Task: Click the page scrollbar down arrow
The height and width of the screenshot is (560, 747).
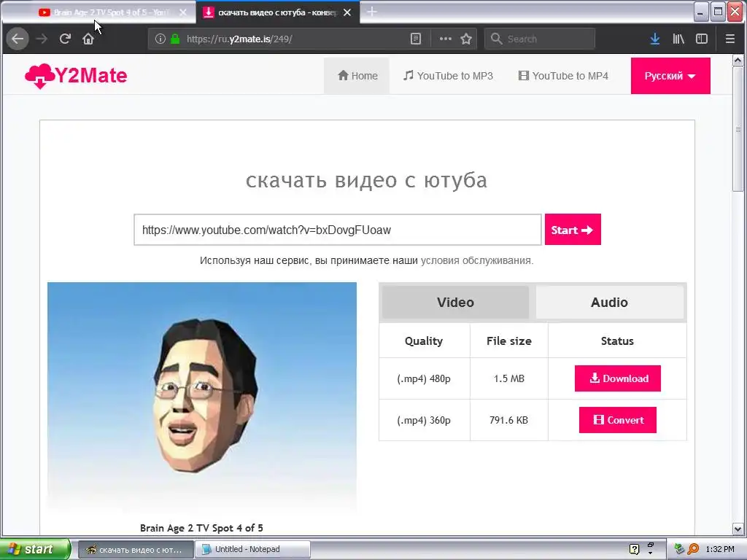Action: pos(738,529)
